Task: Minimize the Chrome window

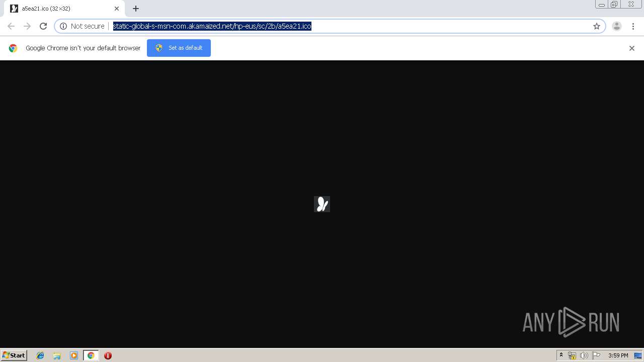Action: coord(601,5)
